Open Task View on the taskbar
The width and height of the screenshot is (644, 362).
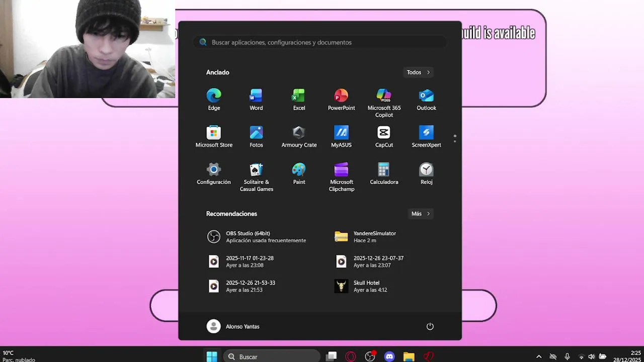click(331, 356)
